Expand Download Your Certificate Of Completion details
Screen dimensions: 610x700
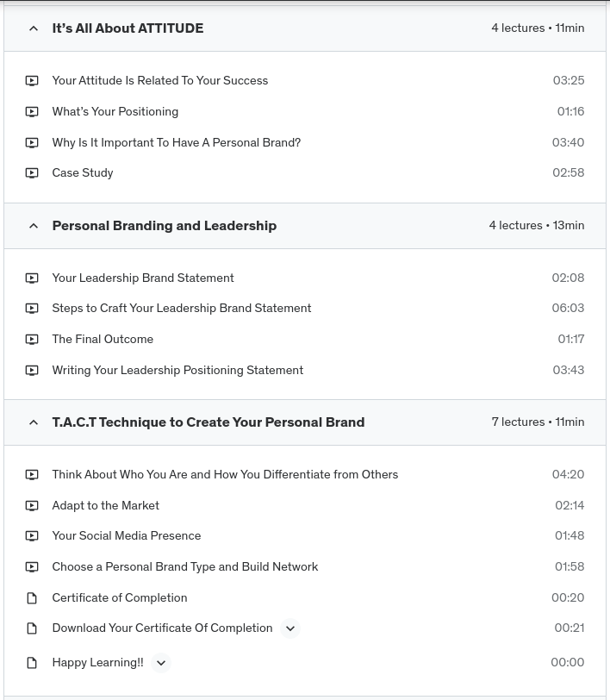pos(290,628)
